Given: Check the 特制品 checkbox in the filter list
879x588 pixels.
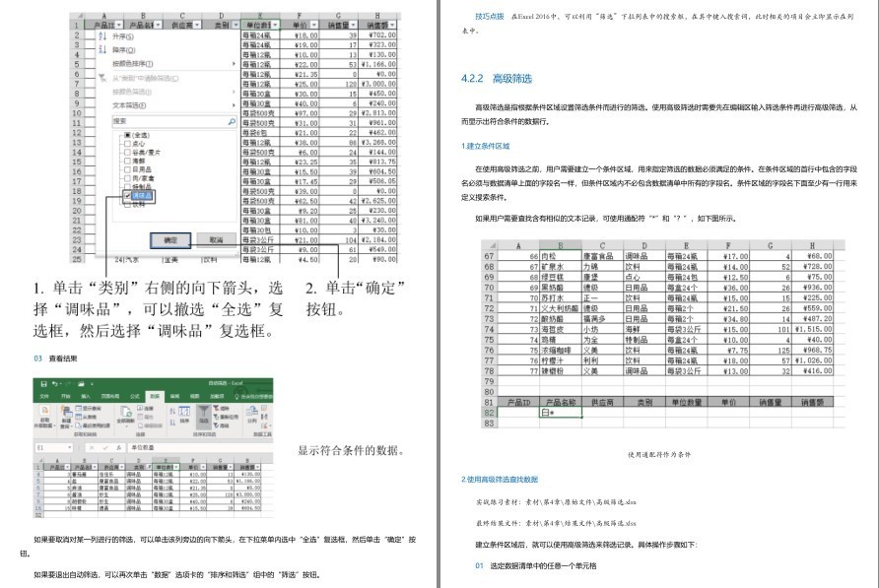Looking at the screenshot, I should click(127, 186).
